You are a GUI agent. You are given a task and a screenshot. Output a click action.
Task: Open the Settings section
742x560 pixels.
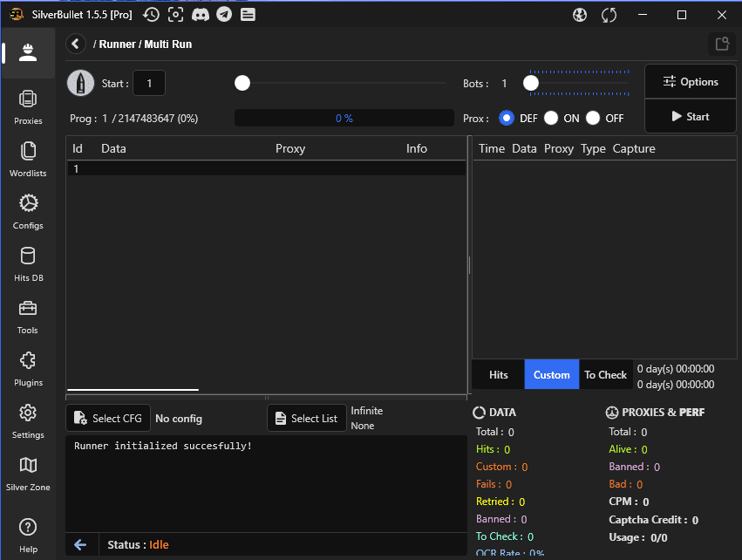coord(28,420)
